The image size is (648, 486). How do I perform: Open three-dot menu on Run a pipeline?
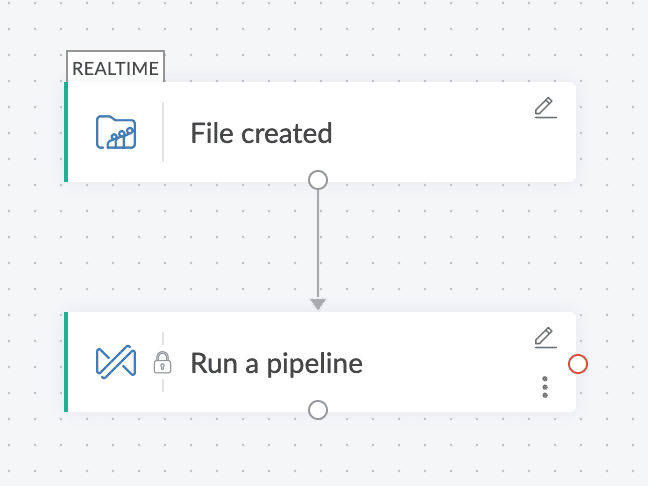point(544,387)
